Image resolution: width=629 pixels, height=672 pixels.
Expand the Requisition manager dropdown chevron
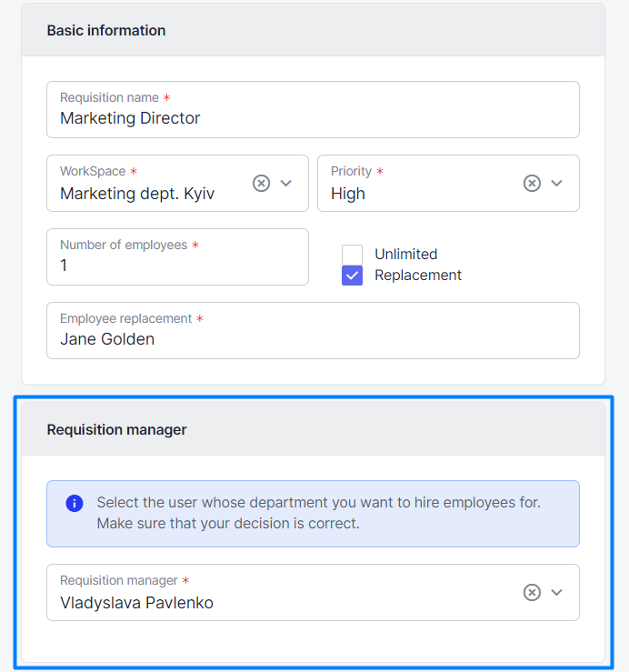click(x=556, y=592)
